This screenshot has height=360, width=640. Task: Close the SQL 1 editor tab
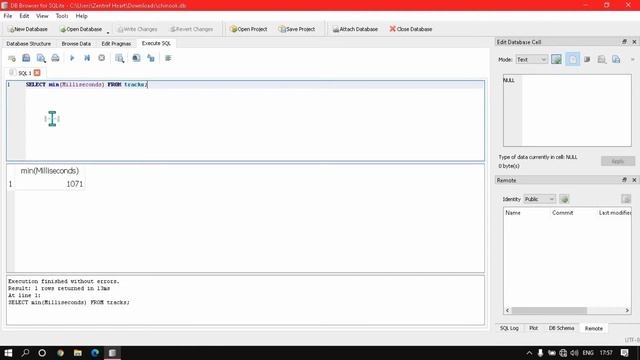37,73
